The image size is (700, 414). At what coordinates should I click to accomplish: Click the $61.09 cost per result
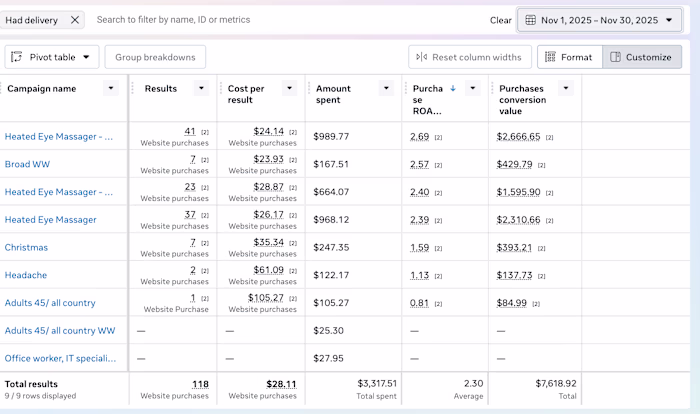pos(268,270)
